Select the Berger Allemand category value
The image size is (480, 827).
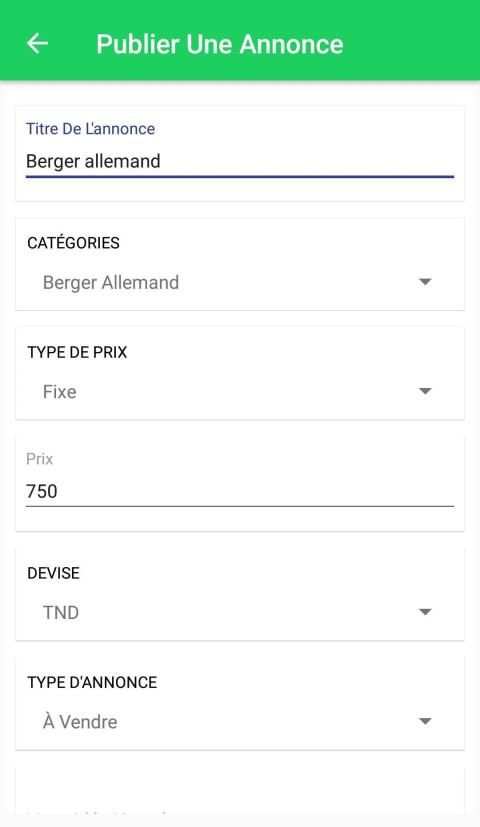click(111, 282)
